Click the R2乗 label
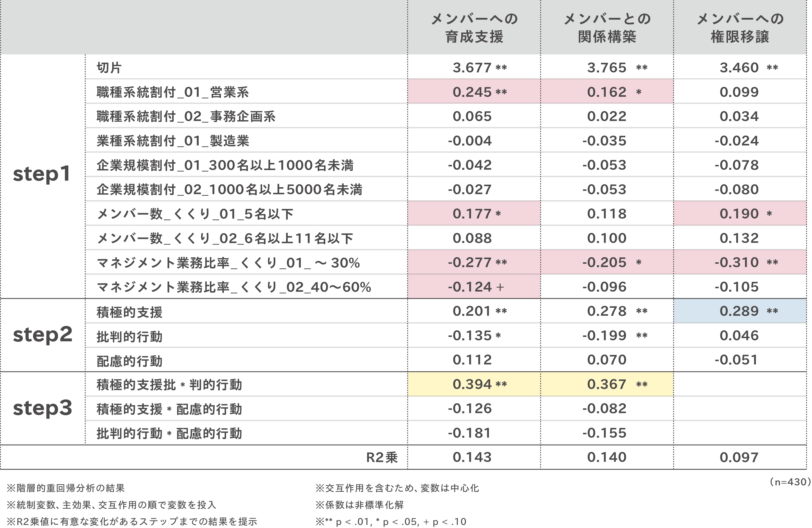 point(382,458)
